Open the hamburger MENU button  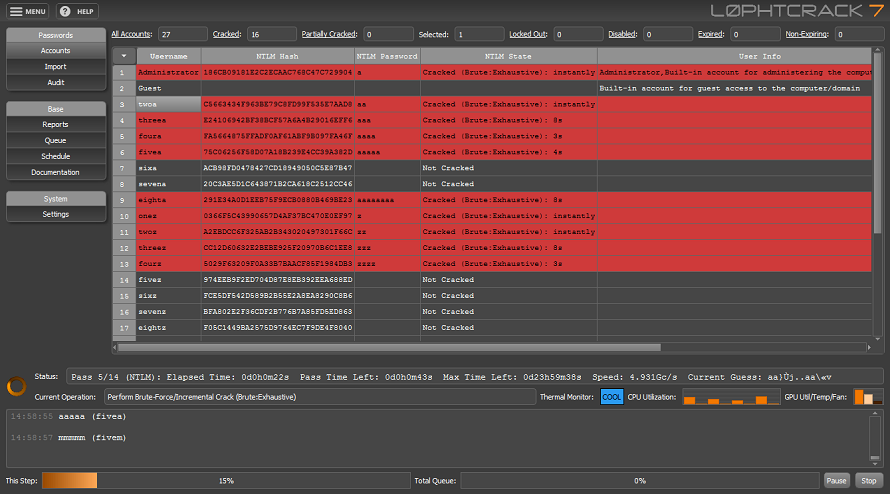click(28, 11)
